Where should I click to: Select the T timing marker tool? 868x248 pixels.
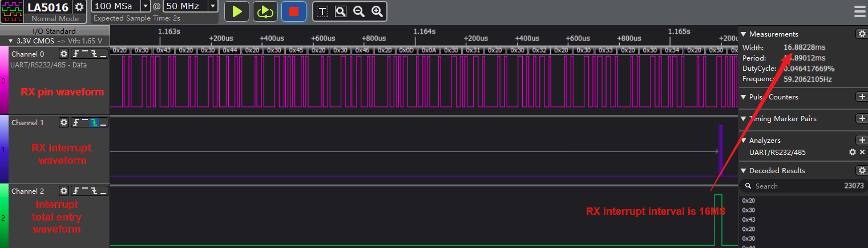coord(322,11)
